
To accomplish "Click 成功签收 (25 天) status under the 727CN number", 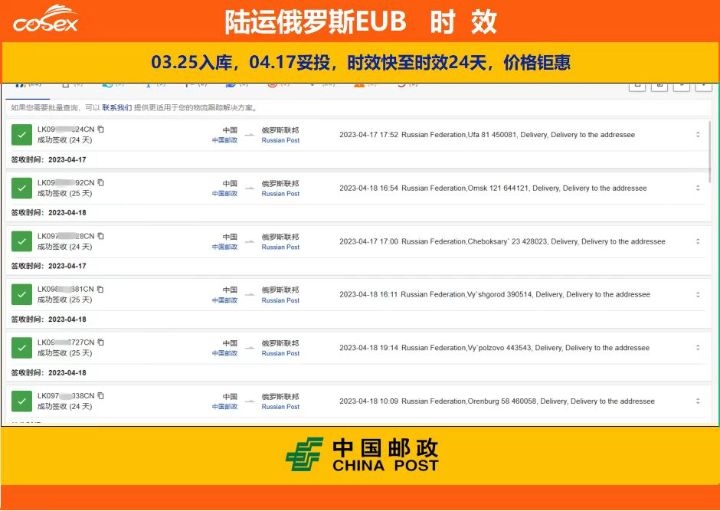I will click(x=65, y=353).
